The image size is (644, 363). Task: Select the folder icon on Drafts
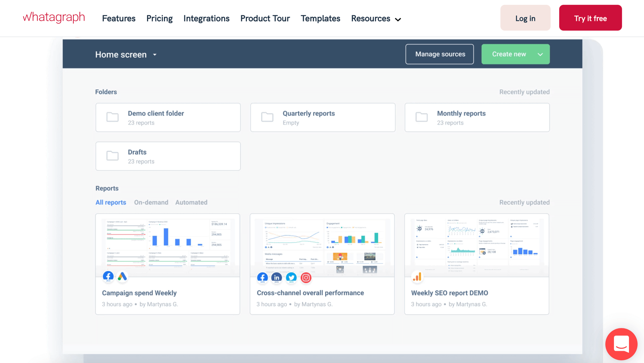point(112,156)
